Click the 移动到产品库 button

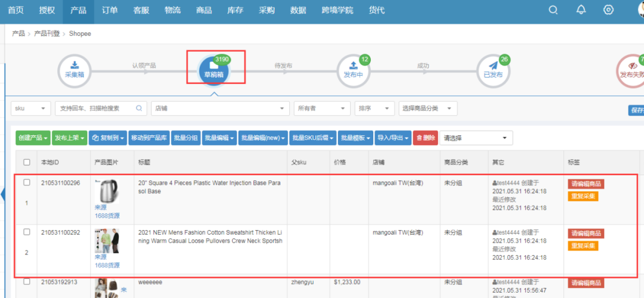tap(149, 138)
